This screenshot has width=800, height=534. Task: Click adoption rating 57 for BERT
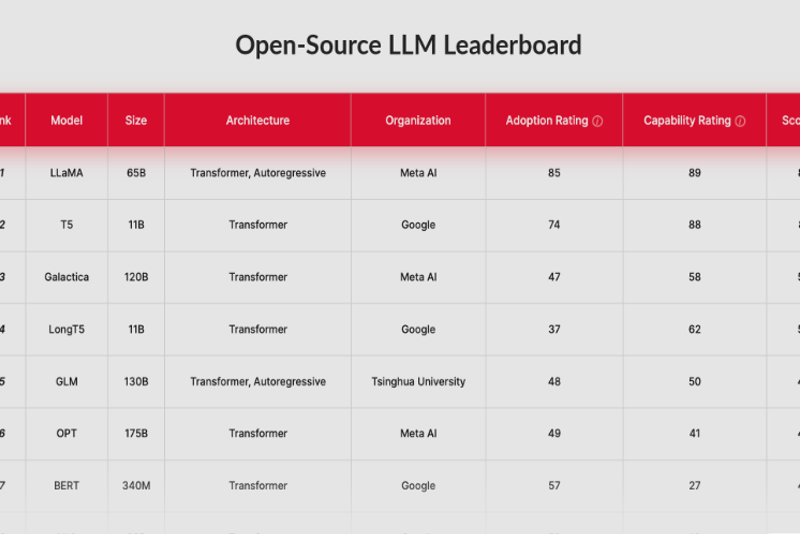554,486
